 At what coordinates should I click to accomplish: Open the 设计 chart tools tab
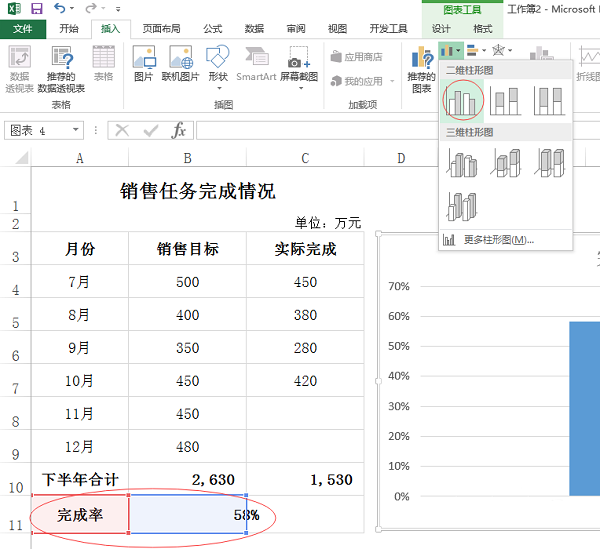[x=441, y=29]
